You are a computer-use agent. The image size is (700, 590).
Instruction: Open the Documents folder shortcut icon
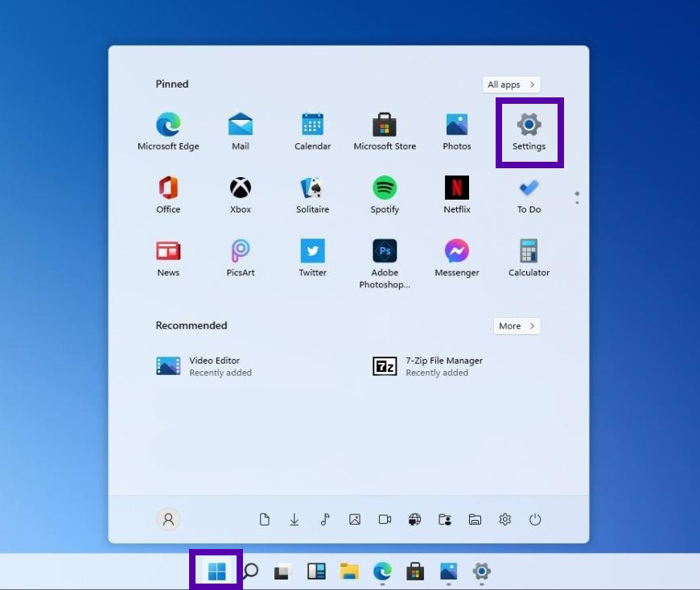click(x=264, y=519)
